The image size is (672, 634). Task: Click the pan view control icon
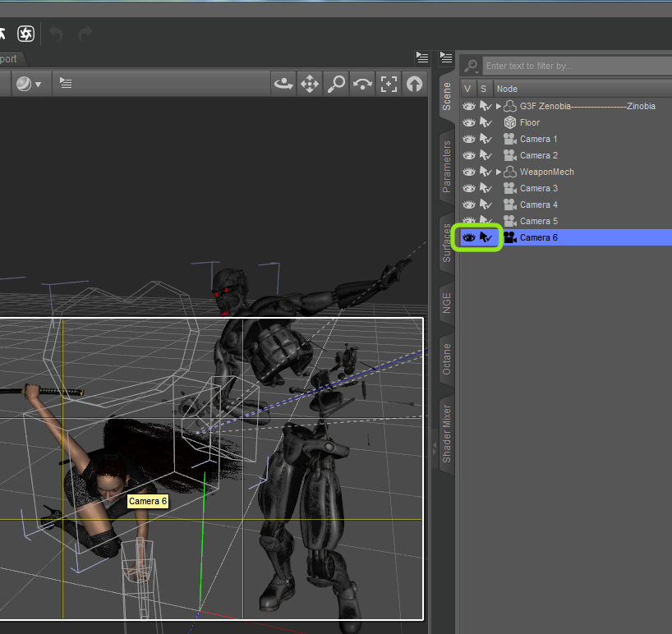310,84
